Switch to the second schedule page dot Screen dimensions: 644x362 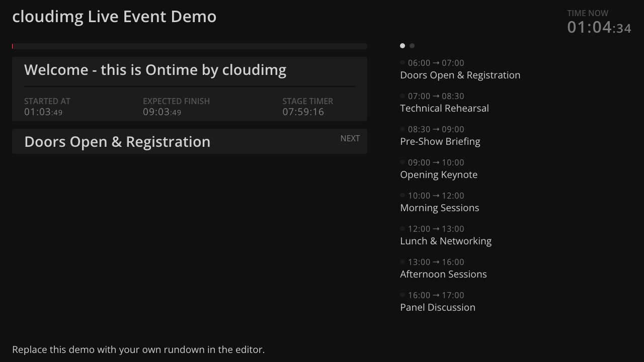click(412, 46)
